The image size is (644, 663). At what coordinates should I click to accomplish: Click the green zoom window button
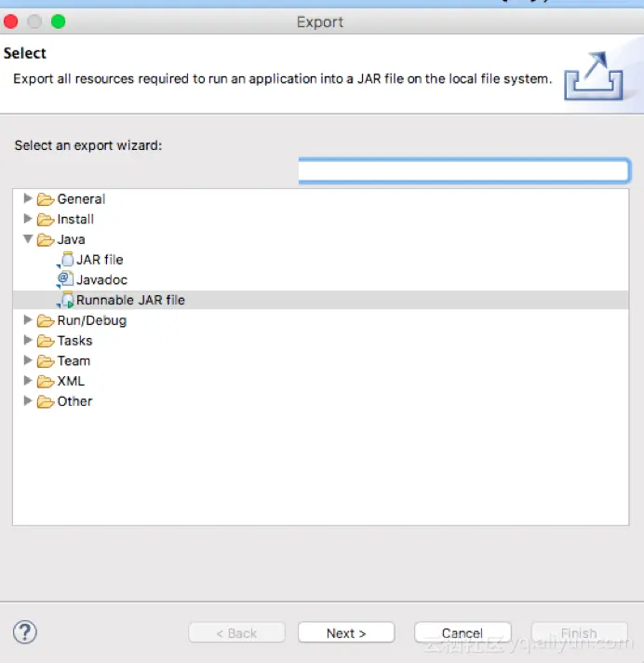(59, 21)
